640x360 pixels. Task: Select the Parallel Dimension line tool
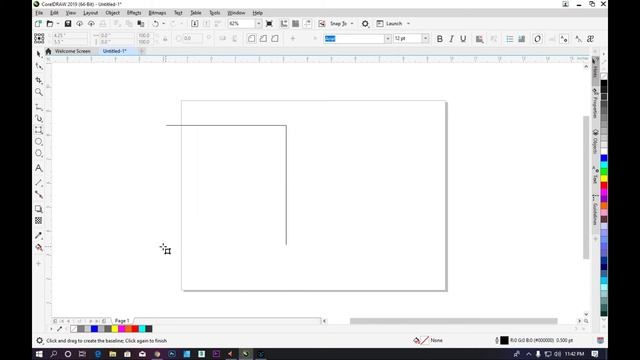[x=39, y=182]
